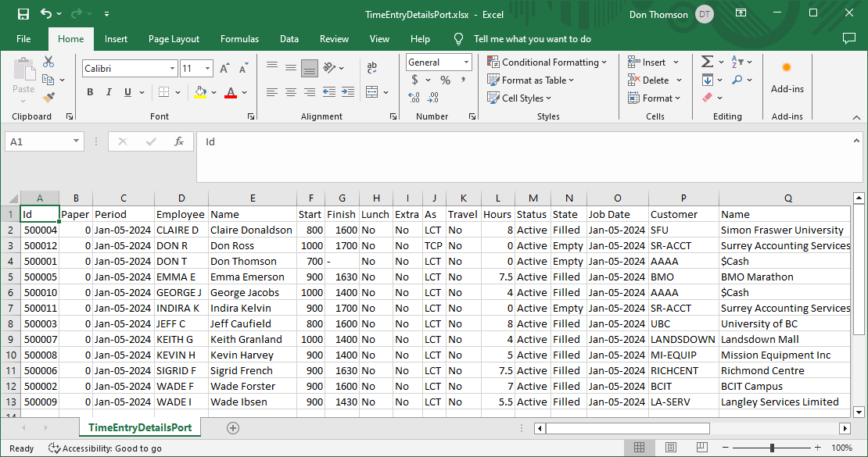Select the TimeEntryDetailsPort sheet tab

pos(140,427)
